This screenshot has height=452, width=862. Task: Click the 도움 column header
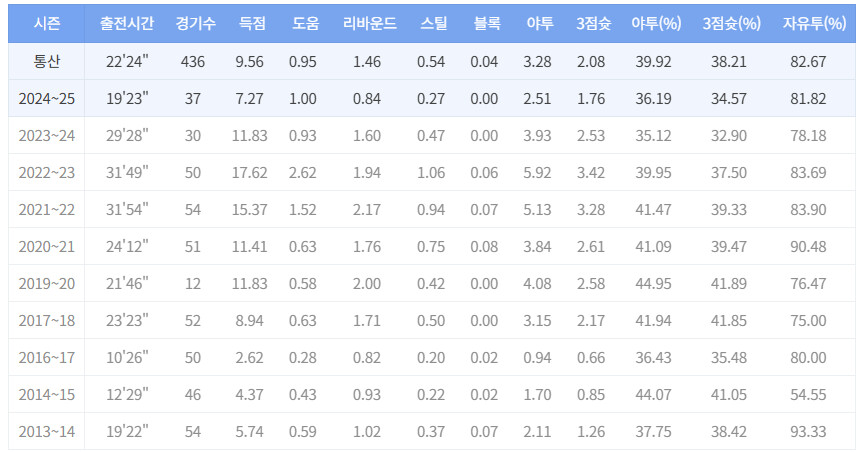303,22
